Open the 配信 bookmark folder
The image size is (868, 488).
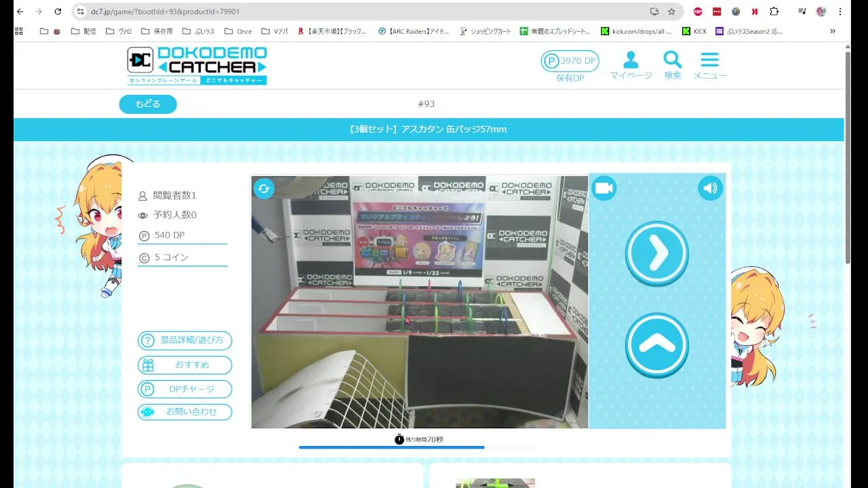83,31
